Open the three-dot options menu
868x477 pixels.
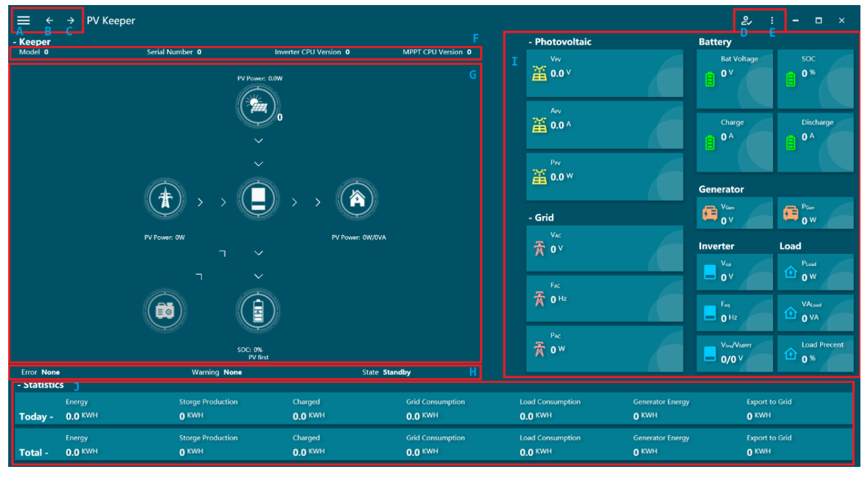771,20
